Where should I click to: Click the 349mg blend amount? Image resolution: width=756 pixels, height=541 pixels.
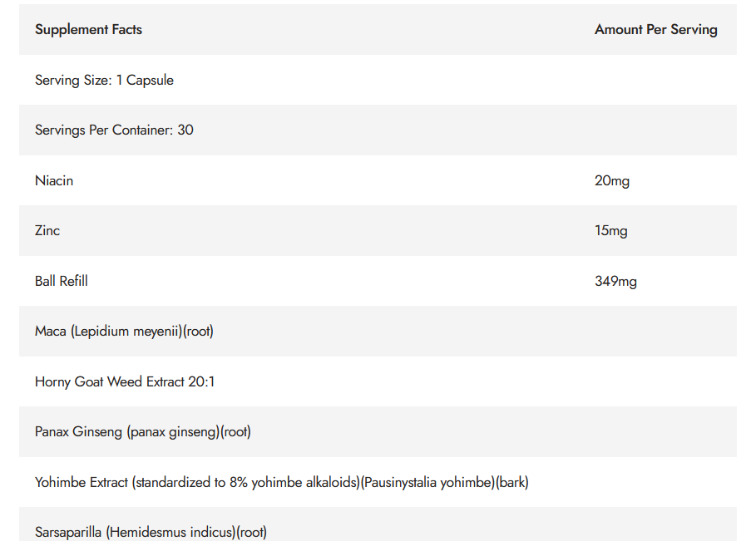coord(615,281)
